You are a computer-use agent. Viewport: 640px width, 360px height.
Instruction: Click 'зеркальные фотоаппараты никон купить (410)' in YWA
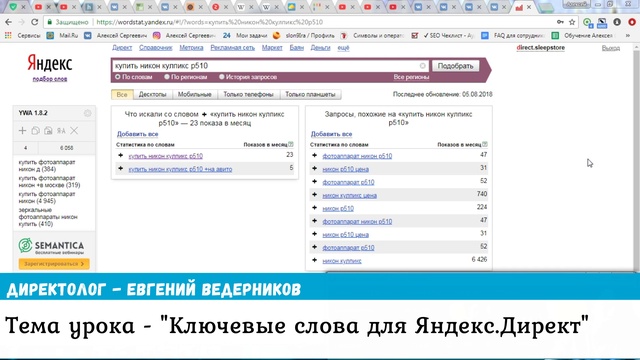pyautogui.click(x=48, y=217)
